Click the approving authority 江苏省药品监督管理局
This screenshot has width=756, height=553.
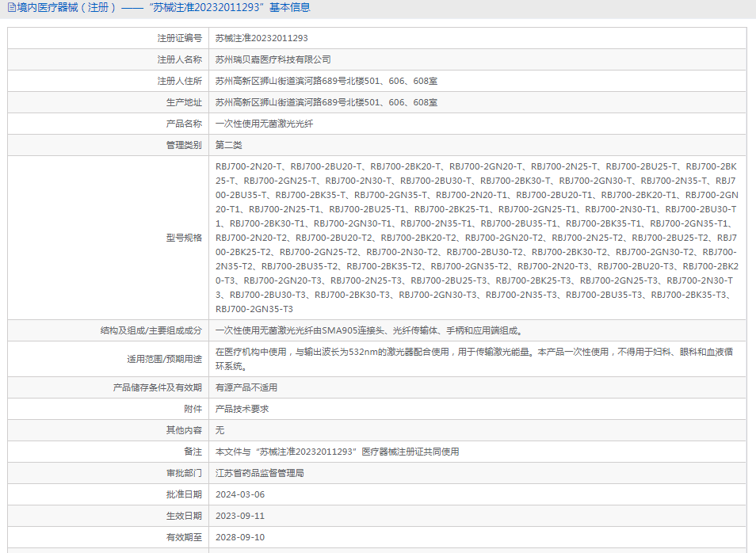(x=260, y=473)
